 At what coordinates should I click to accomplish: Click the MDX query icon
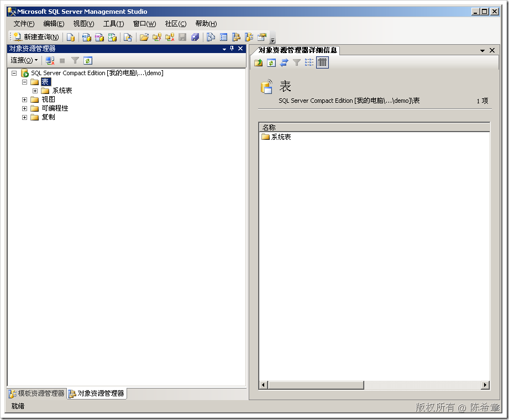[x=86, y=38]
